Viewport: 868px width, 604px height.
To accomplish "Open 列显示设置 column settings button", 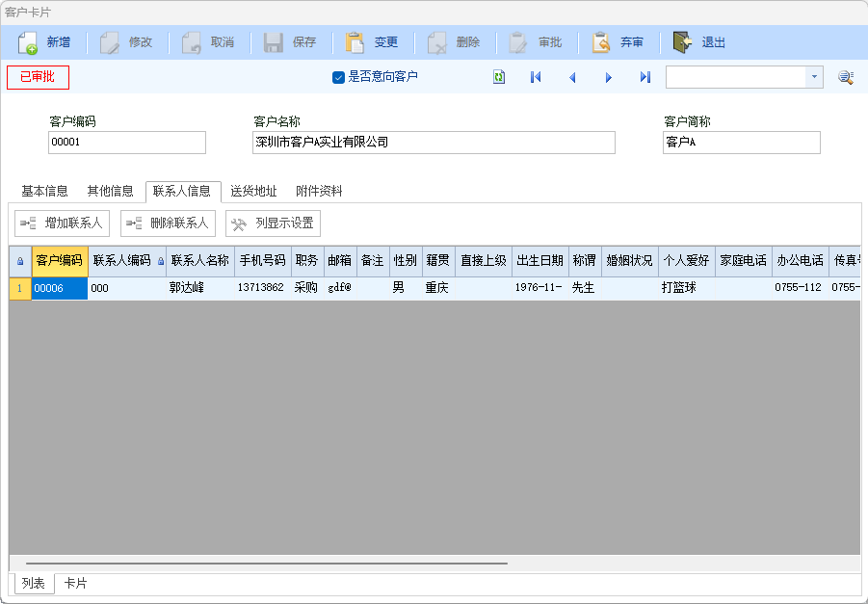I will point(273,223).
